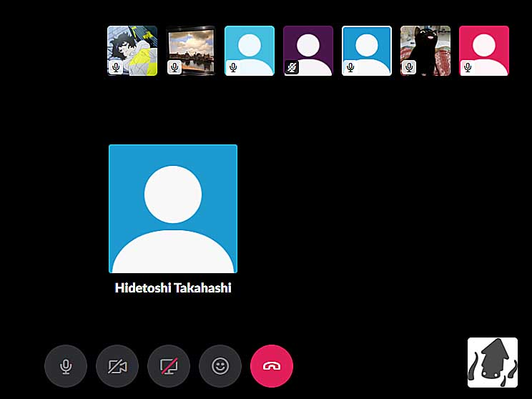
Task: Click the mic icon on light cyan avatar
Action: click(x=233, y=67)
